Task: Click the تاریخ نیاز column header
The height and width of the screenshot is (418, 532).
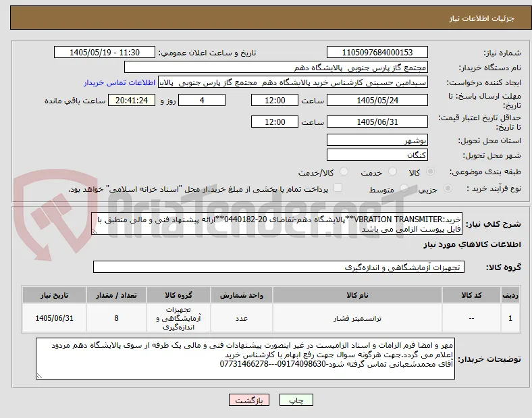Action: click(x=54, y=295)
